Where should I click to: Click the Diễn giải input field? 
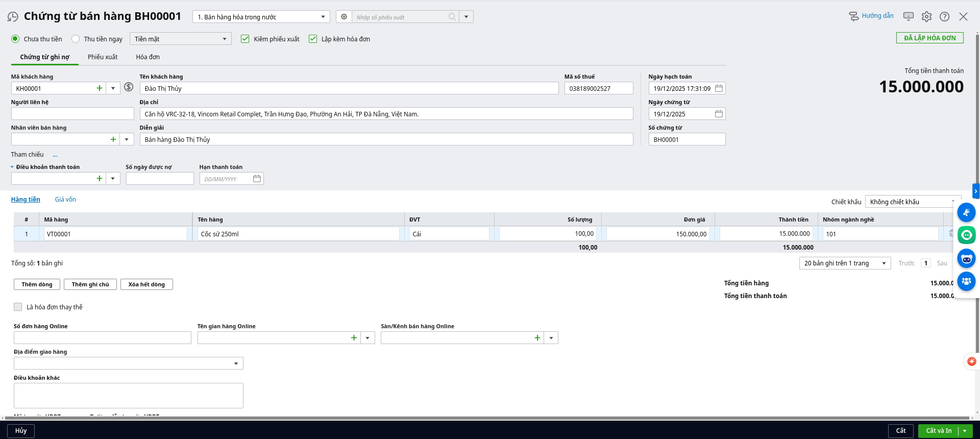(386, 139)
